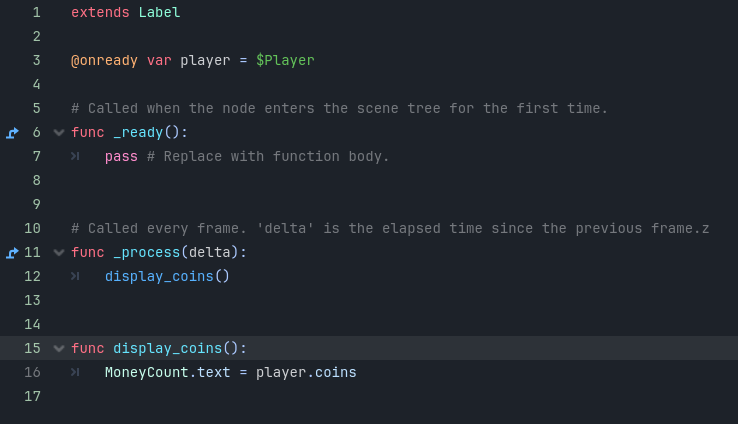The image size is (738, 424).
Task: Click the indent marker before display_coins() call
Action: [75, 276]
